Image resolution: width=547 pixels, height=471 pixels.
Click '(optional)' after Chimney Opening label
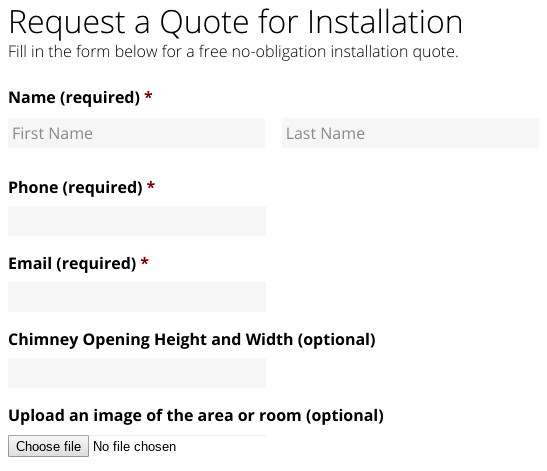point(337,340)
